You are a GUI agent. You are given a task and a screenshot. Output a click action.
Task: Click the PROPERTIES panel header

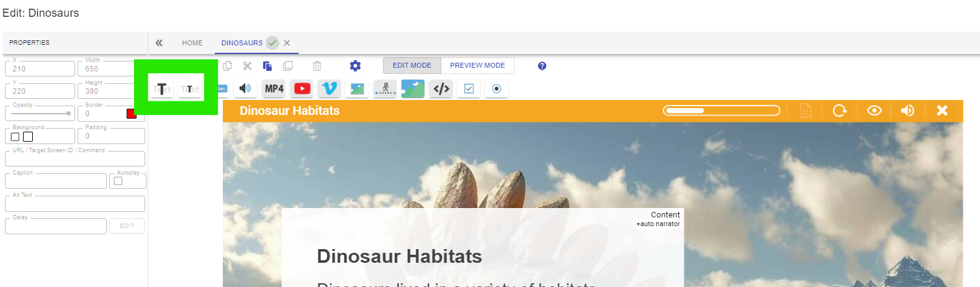[29, 43]
